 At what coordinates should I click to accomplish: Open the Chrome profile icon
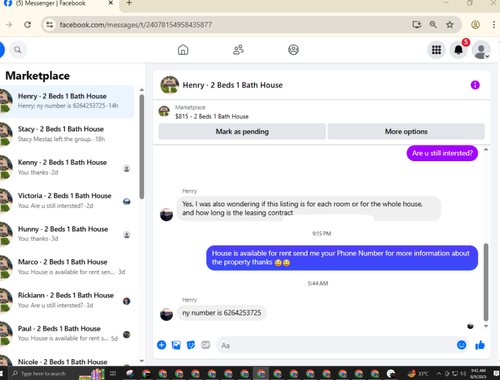(x=475, y=24)
